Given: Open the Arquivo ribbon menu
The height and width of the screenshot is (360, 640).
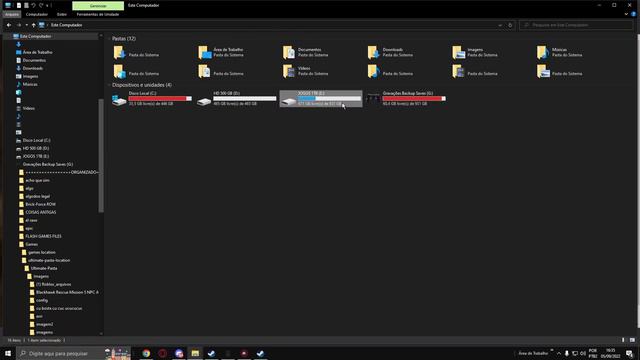Looking at the screenshot, I should tap(12, 14).
